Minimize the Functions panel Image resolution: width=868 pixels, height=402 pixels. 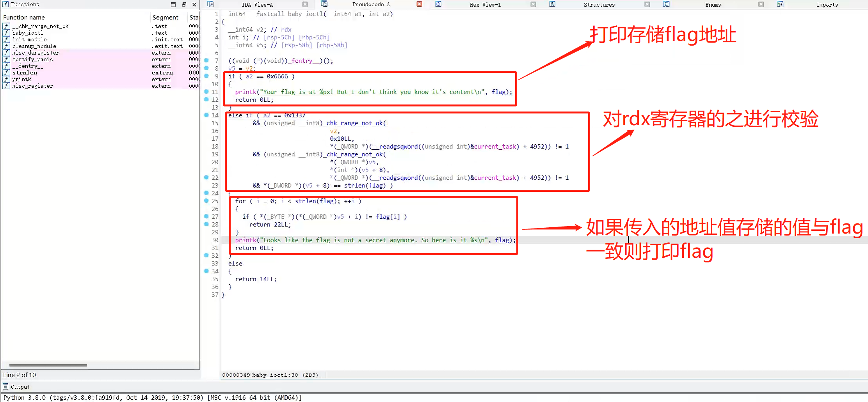click(173, 4)
